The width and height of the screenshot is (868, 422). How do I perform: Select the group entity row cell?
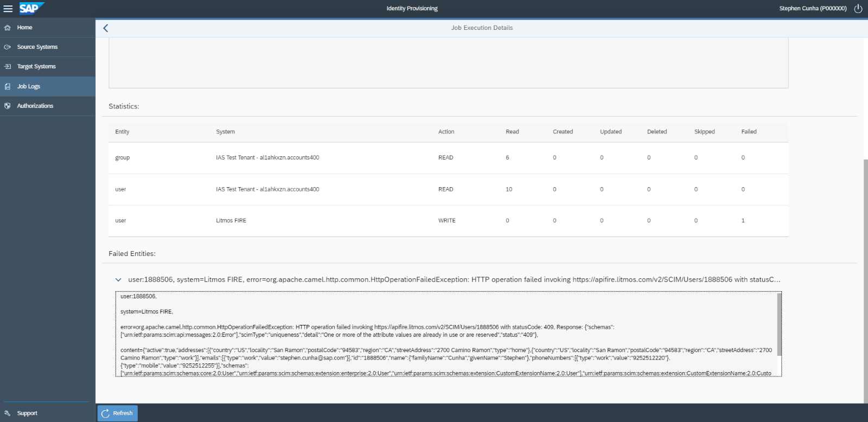point(123,158)
